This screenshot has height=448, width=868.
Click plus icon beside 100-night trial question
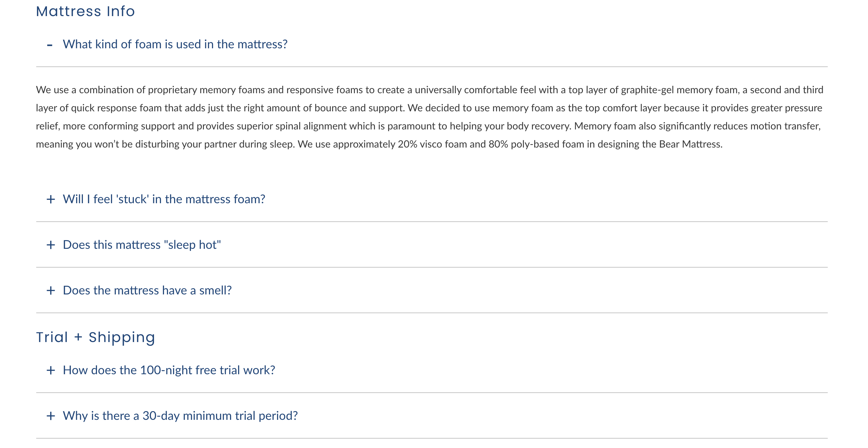[x=51, y=370]
